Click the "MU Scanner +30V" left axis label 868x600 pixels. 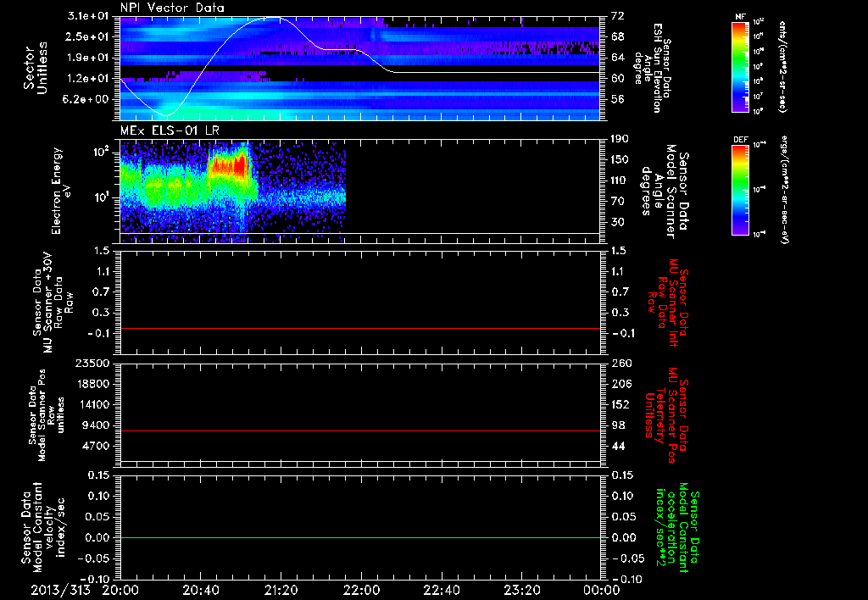[x=49, y=303]
